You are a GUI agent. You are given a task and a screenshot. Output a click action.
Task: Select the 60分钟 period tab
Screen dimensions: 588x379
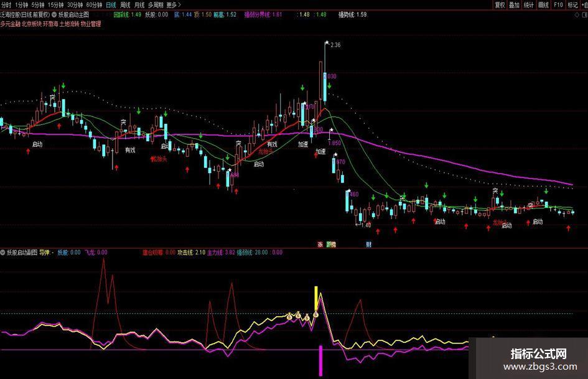[94, 5]
